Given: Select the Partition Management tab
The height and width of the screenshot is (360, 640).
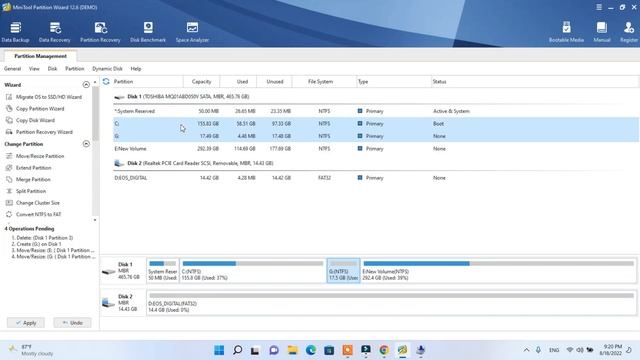Looking at the screenshot, I should (x=40, y=56).
